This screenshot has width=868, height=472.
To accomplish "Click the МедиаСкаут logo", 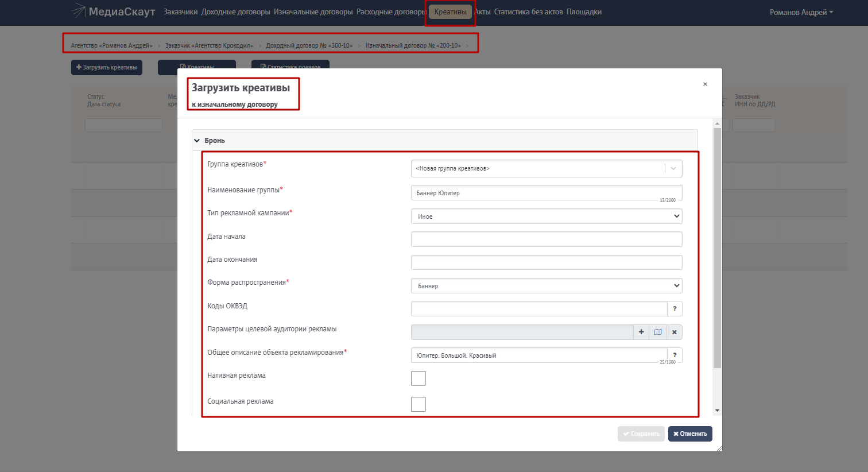I will (x=113, y=11).
